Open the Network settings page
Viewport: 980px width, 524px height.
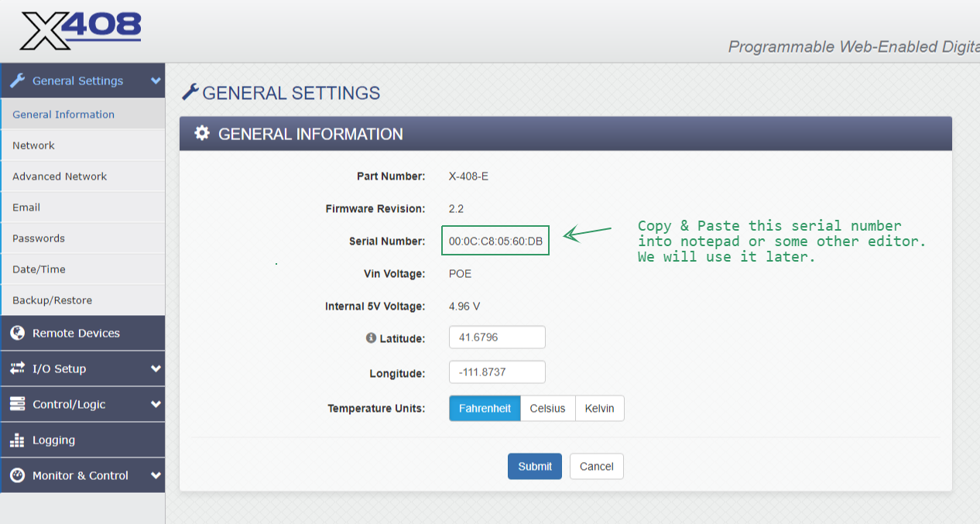pos(34,145)
